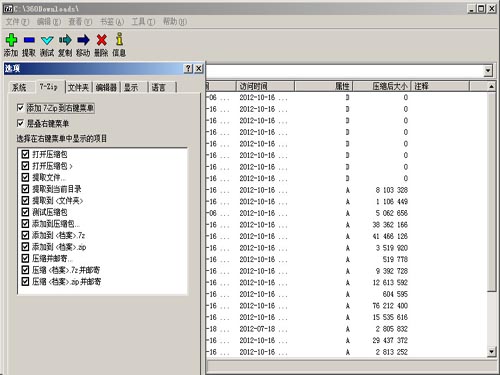The image size is (500, 375).
Task: Uncheck 压缩并邮寄... item
Action: click(x=25, y=258)
